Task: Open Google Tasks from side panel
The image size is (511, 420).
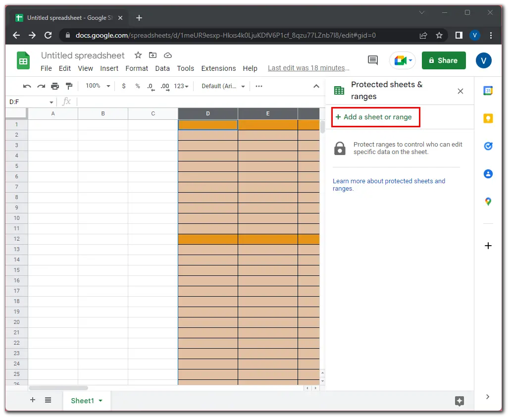Action: [x=488, y=146]
